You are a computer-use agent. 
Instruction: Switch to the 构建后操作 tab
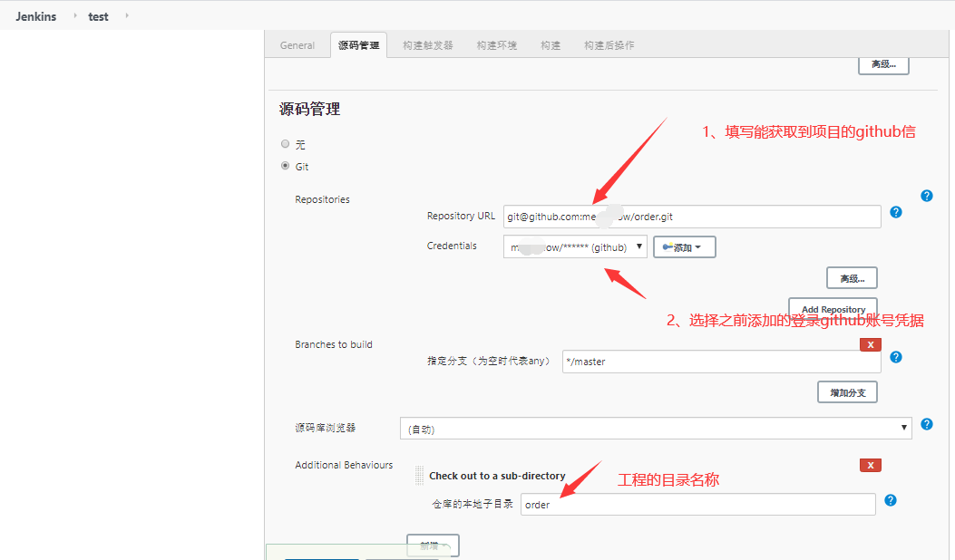(x=609, y=45)
